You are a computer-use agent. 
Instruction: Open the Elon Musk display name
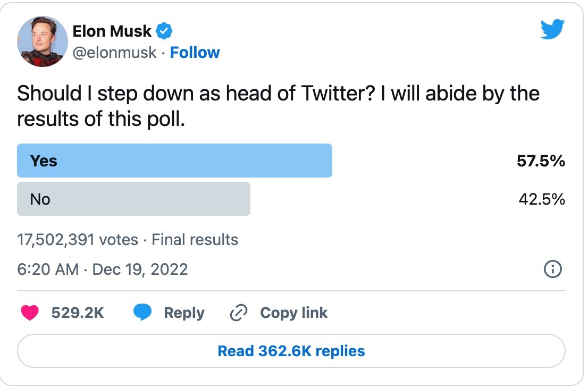(x=112, y=31)
